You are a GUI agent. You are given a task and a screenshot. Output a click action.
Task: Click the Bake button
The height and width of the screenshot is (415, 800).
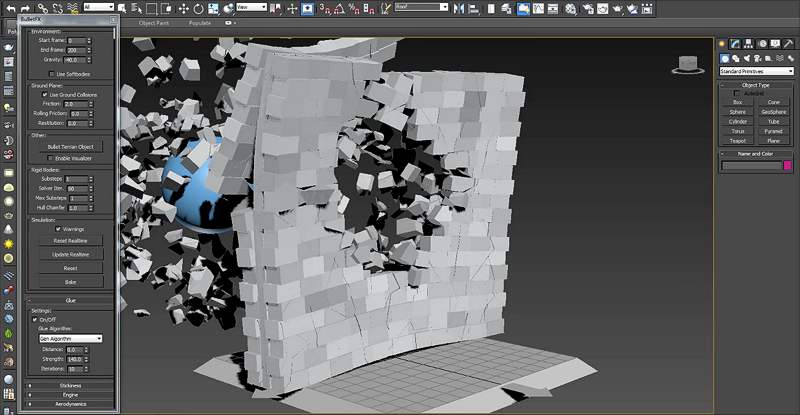point(70,282)
